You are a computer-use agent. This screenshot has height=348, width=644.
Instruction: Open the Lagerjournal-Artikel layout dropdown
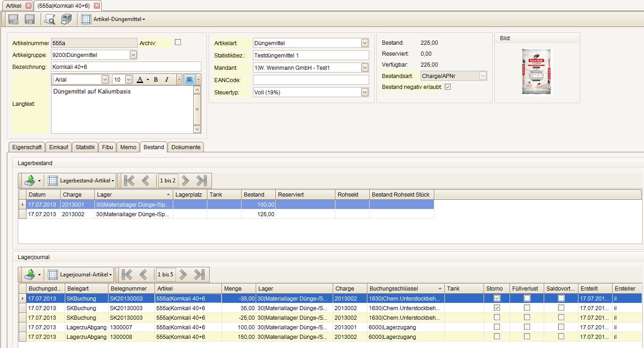(x=86, y=275)
